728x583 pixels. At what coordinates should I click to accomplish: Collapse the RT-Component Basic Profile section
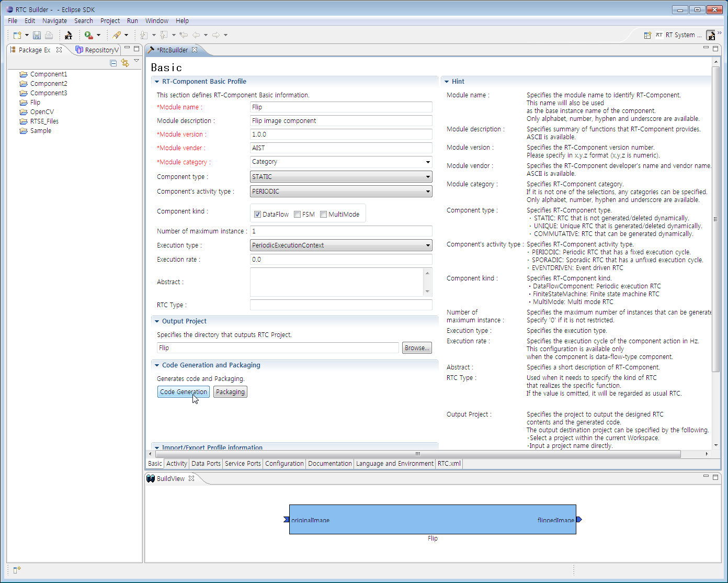(x=156, y=82)
